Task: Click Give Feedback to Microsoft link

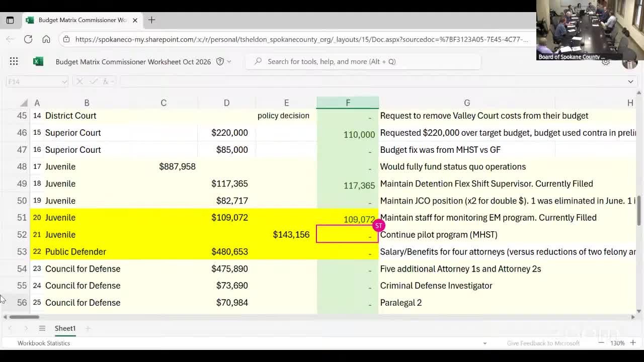Action: [543, 343]
